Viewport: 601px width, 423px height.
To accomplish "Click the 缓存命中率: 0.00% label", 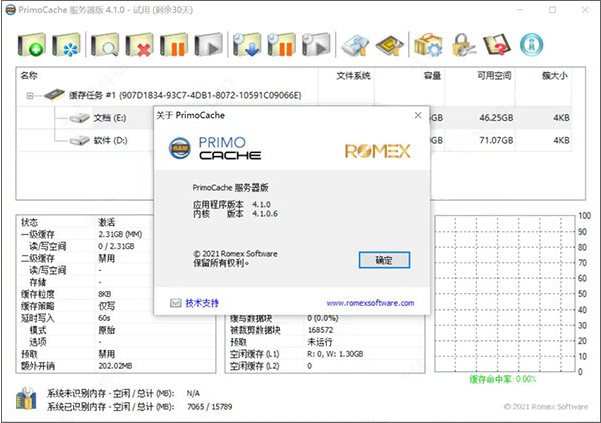I will pyautogui.click(x=502, y=379).
